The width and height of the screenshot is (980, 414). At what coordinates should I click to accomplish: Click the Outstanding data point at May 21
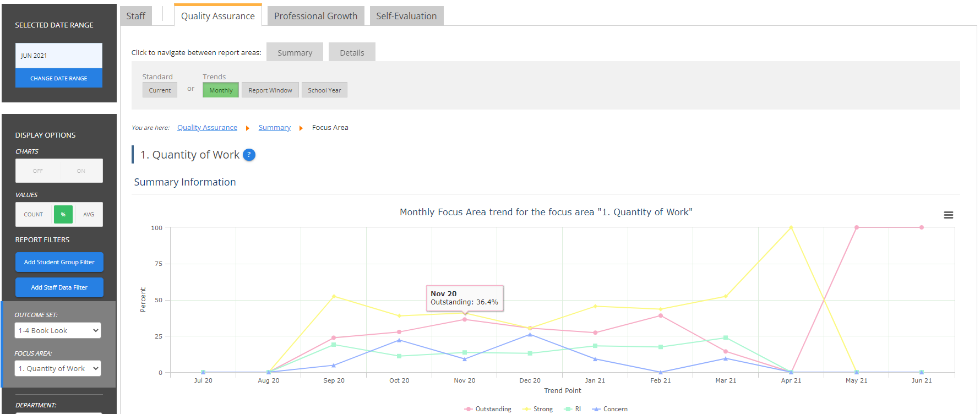click(x=856, y=227)
